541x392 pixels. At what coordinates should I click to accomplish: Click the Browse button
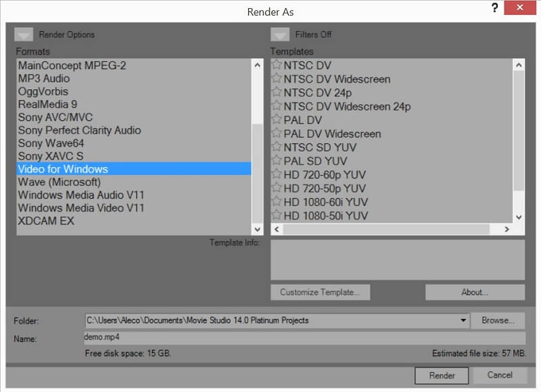click(x=498, y=320)
